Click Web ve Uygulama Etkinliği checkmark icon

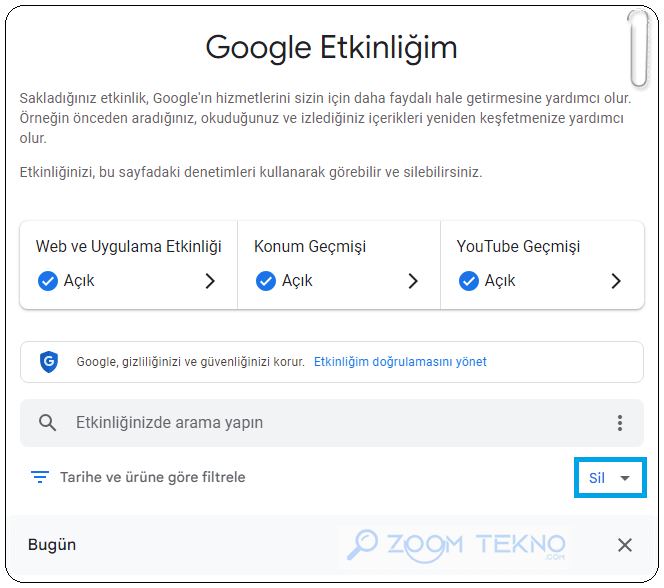48,281
